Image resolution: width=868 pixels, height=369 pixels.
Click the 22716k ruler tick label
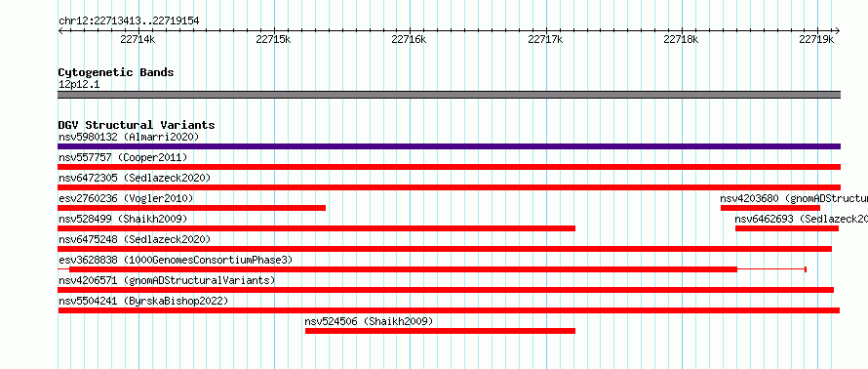coord(409,40)
